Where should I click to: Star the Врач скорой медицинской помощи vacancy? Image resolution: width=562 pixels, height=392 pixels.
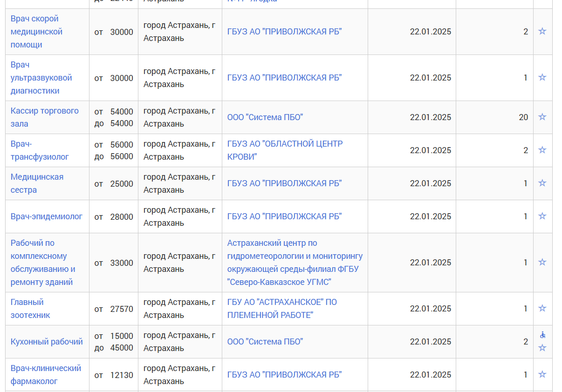[x=542, y=31]
